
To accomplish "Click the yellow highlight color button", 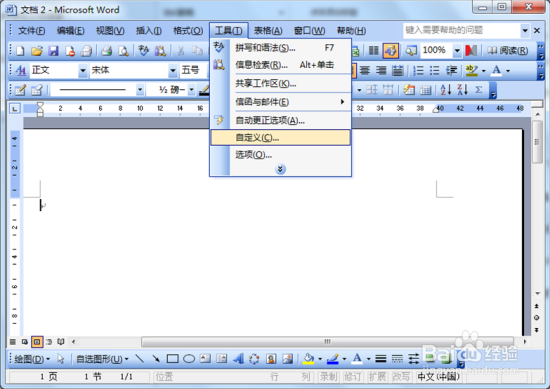I will pyautogui.click(x=472, y=71).
